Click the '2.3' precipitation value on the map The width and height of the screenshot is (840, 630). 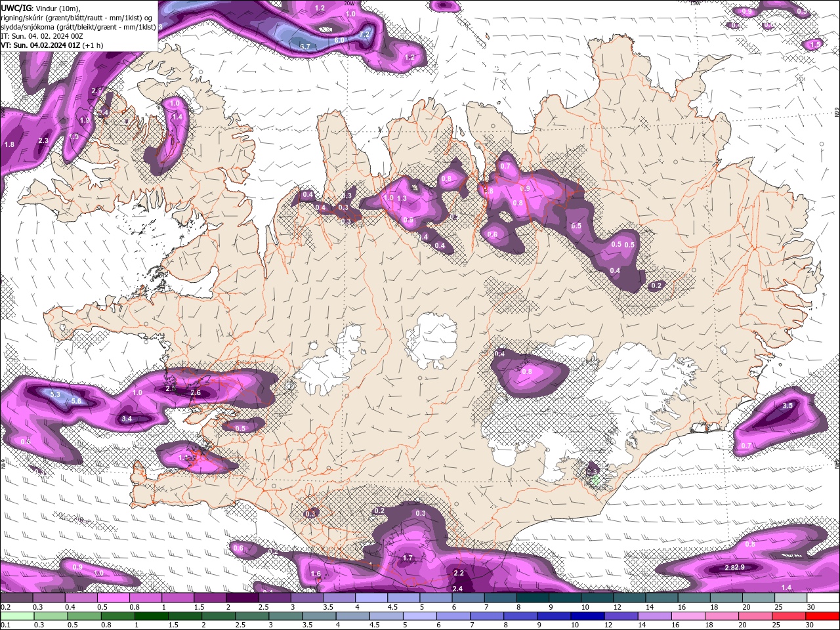[x=44, y=140]
